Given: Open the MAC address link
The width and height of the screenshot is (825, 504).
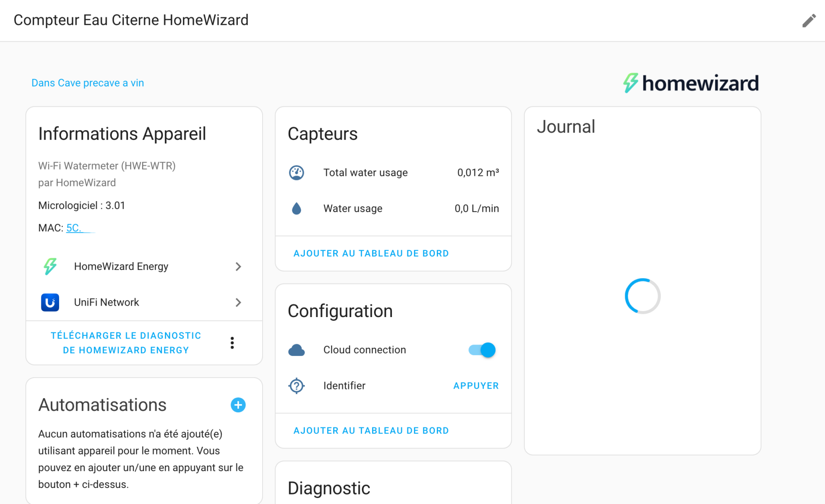Looking at the screenshot, I should pos(75,228).
